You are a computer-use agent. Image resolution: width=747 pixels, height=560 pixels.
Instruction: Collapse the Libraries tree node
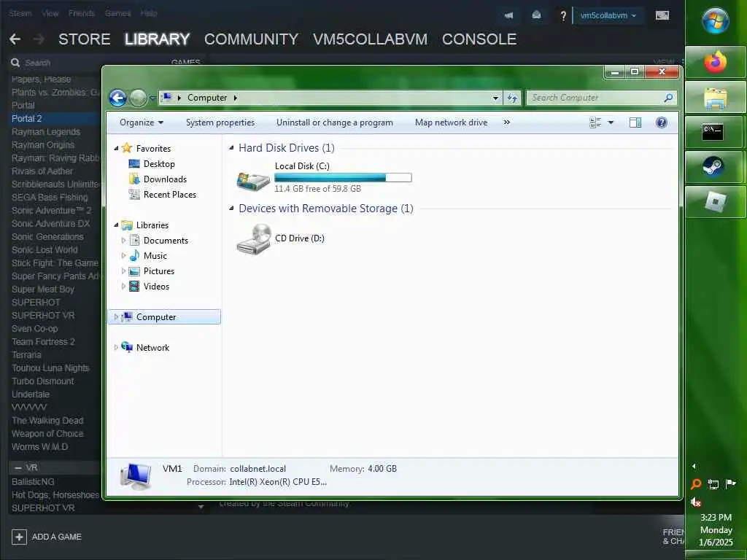coord(116,225)
